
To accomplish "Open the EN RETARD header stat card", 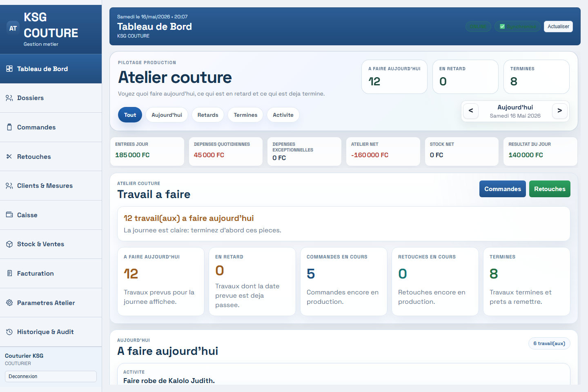I will click(x=465, y=77).
